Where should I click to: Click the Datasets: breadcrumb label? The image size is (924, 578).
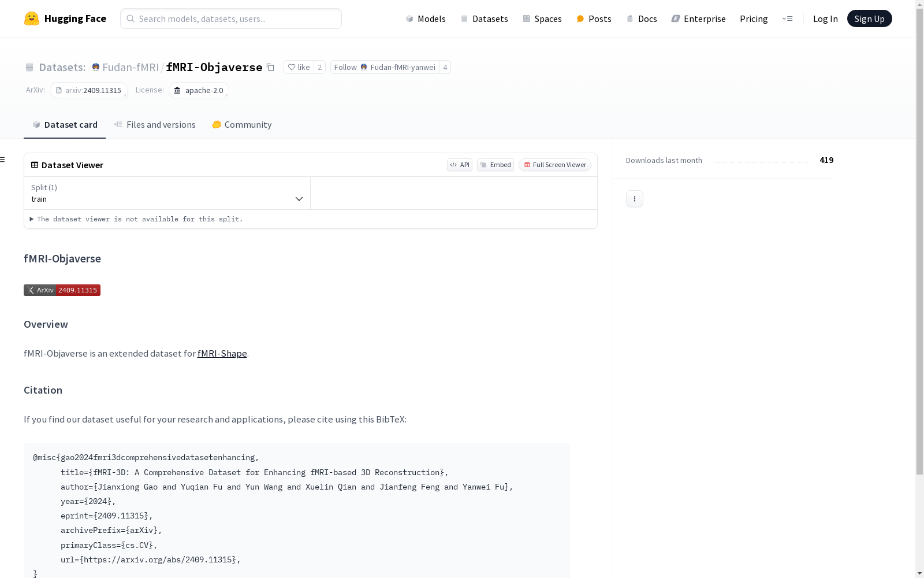tap(62, 67)
